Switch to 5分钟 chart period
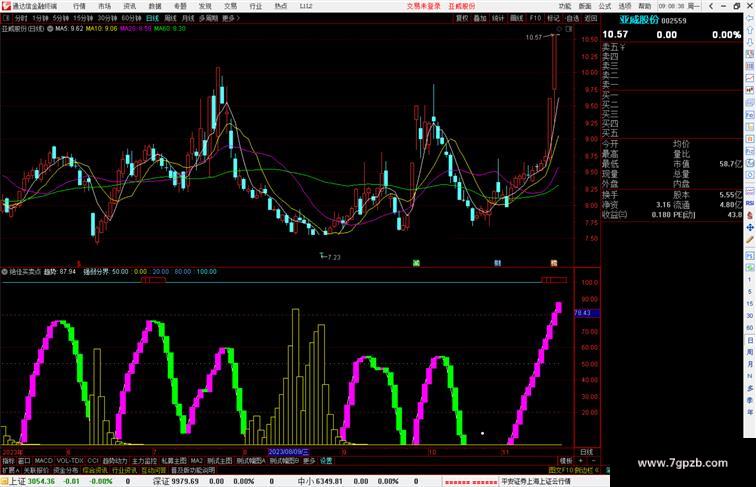This screenshot has height=487, width=756. [61, 18]
